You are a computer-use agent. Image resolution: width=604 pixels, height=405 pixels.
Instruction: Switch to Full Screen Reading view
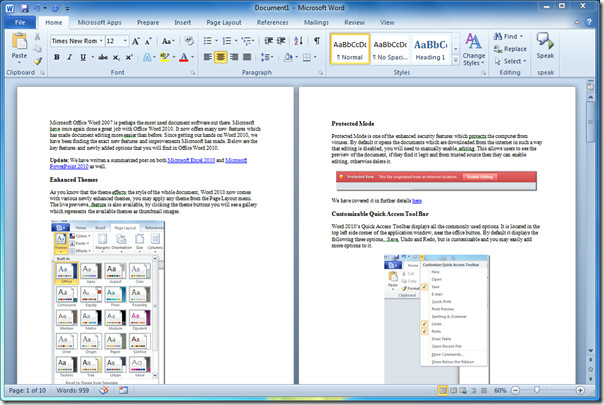point(453,390)
